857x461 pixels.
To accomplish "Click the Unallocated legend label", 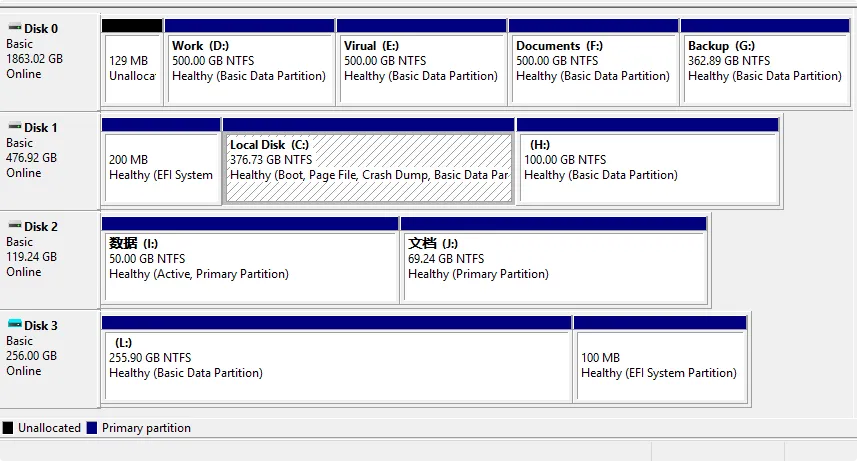I will tap(49, 428).
